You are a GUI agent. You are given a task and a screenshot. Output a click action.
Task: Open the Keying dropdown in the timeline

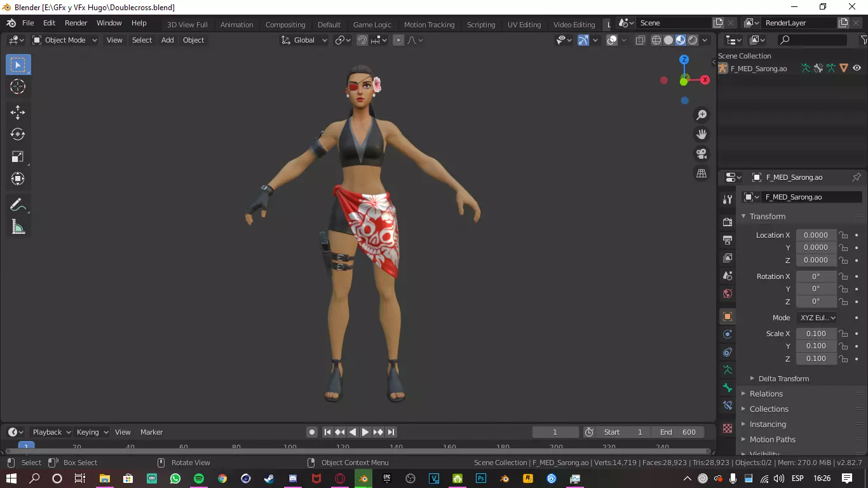click(92, 432)
